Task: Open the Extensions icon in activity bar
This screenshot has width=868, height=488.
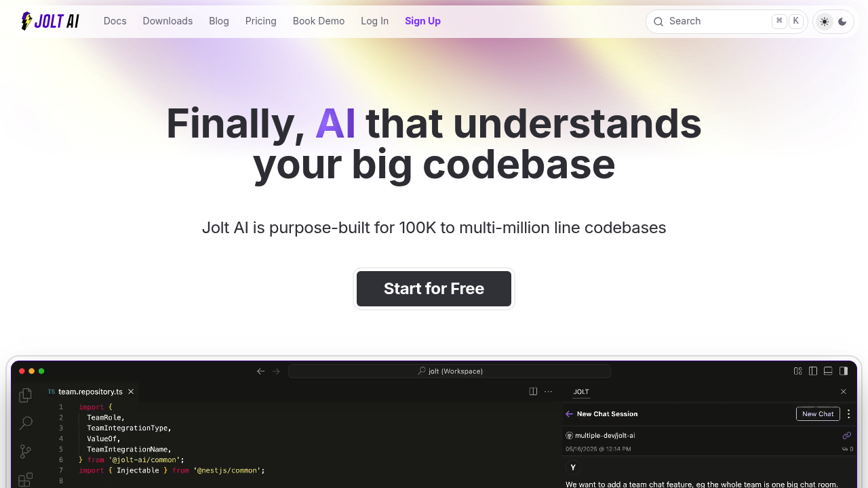Action: click(x=26, y=480)
